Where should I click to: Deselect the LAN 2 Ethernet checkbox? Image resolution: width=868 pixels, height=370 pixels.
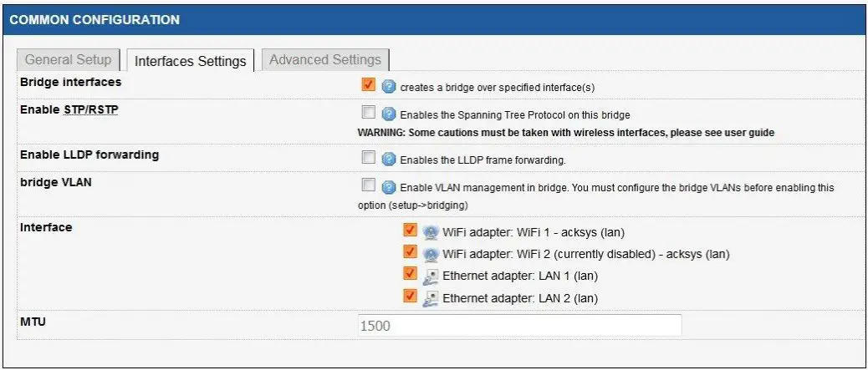tap(410, 296)
